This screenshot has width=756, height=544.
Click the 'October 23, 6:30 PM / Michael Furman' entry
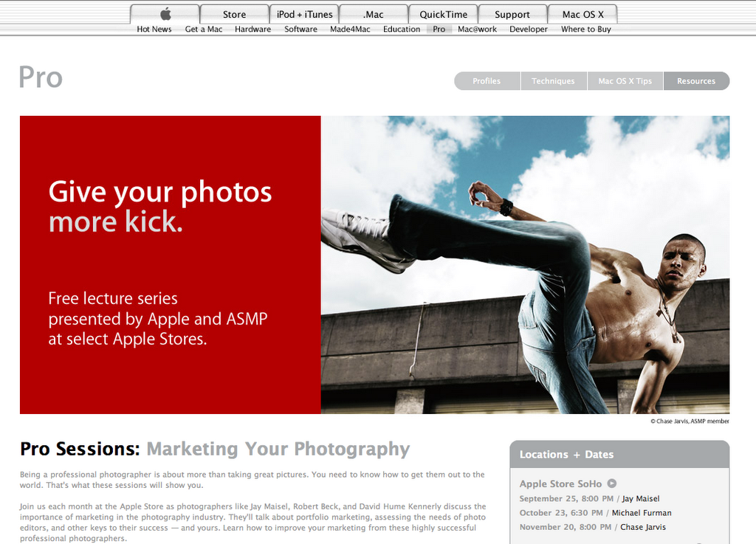(596, 513)
